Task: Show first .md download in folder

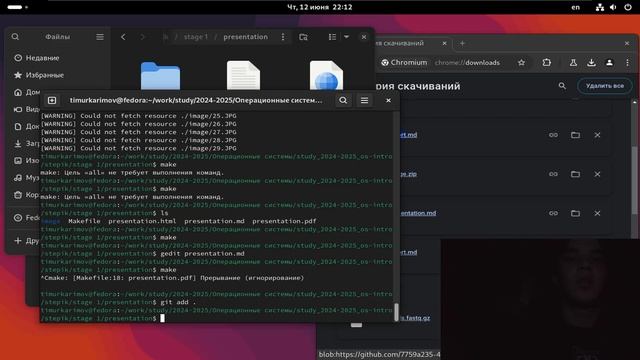Action: point(575,135)
